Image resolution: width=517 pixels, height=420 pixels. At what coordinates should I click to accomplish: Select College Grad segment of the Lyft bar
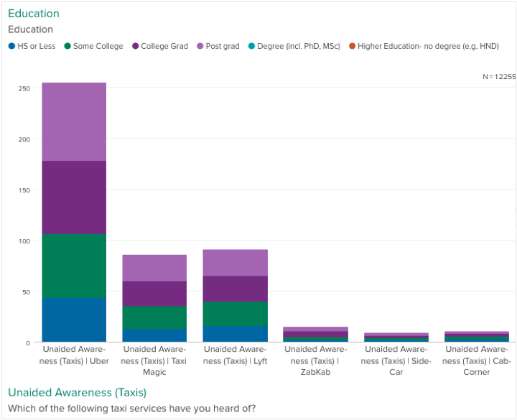236,289
